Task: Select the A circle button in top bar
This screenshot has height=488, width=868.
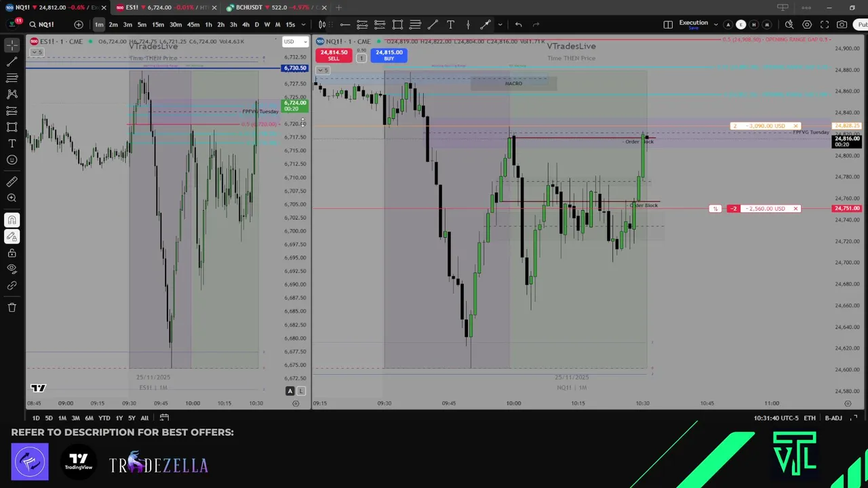Action: [728, 24]
